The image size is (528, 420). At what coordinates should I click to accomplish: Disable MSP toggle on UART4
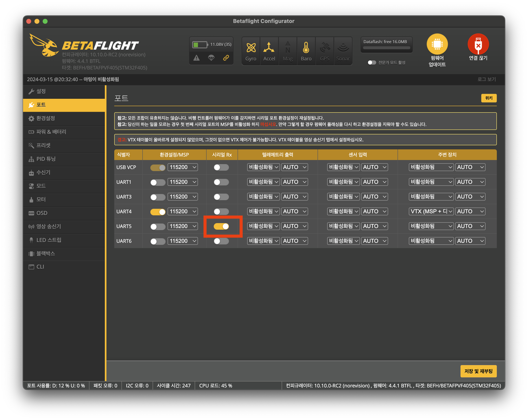[158, 212]
